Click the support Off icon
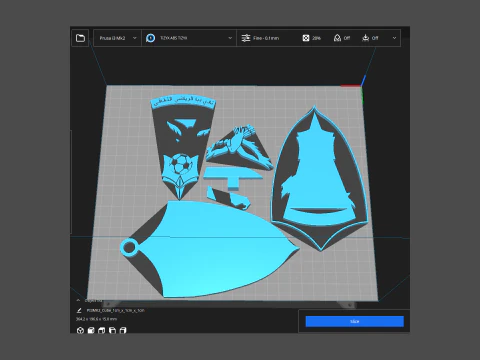This screenshot has width=480, height=360. point(337,38)
